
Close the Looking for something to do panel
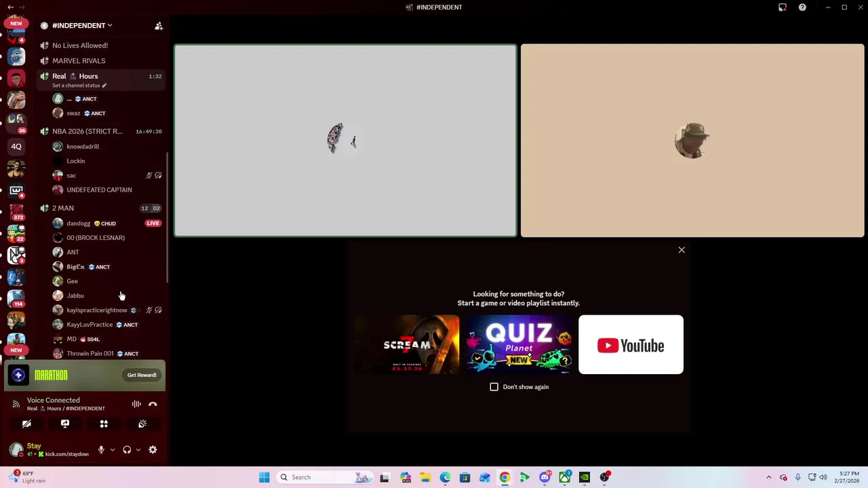pyautogui.click(x=682, y=250)
